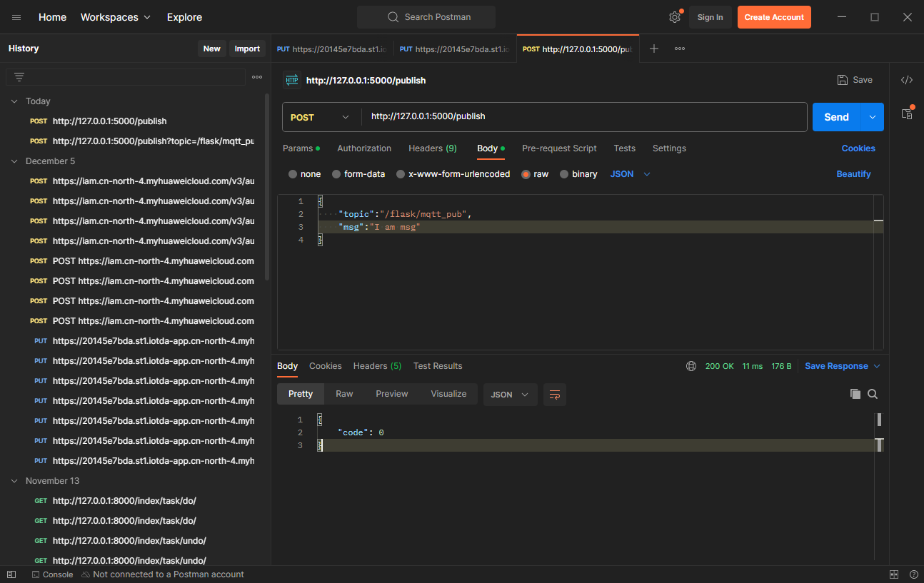Open Console from status bar
The image size is (924, 583).
(52, 574)
